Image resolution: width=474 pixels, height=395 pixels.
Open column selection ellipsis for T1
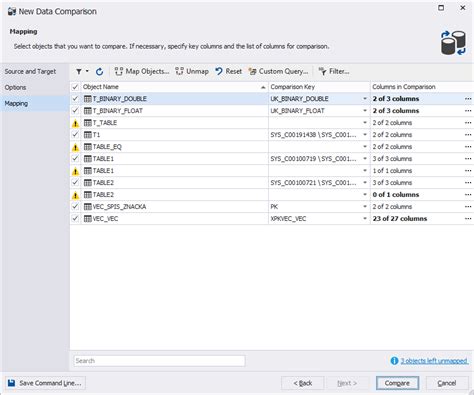point(468,135)
